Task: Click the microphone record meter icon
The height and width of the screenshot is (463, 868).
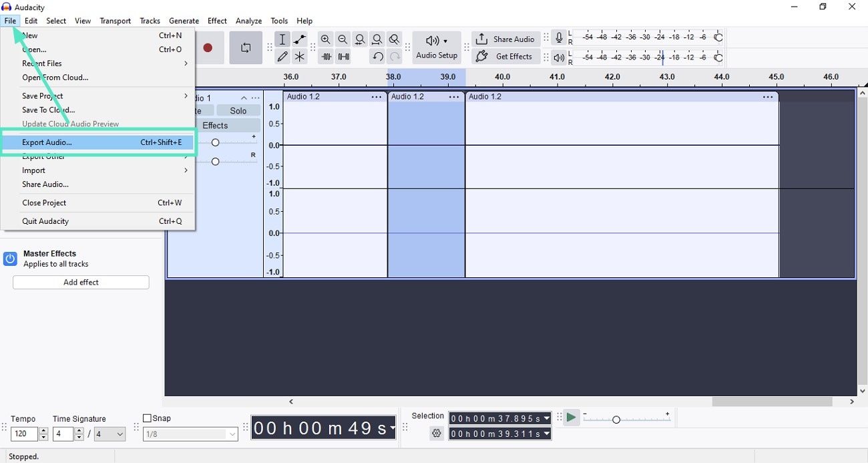Action: click(x=559, y=38)
